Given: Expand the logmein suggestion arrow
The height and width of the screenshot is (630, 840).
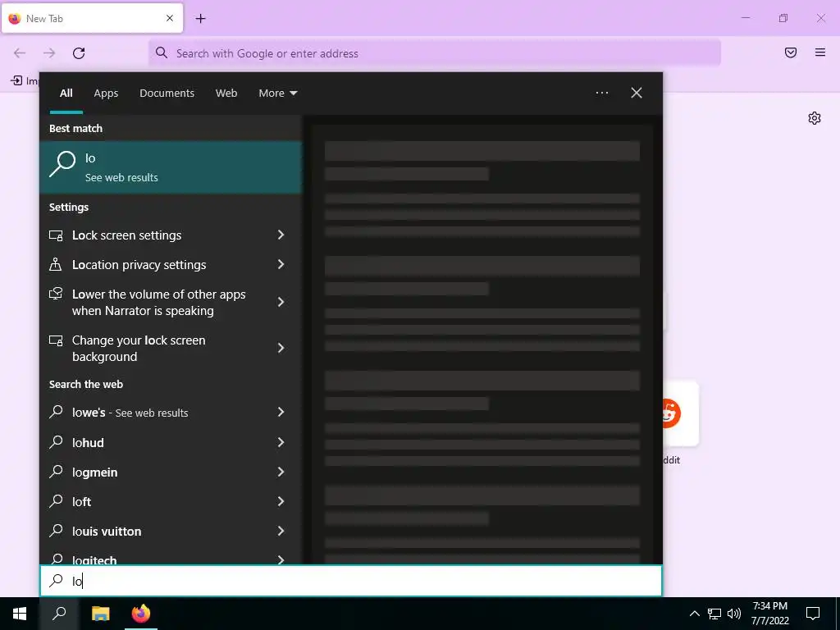Looking at the screenshot, I should click(x=281, y=472).
